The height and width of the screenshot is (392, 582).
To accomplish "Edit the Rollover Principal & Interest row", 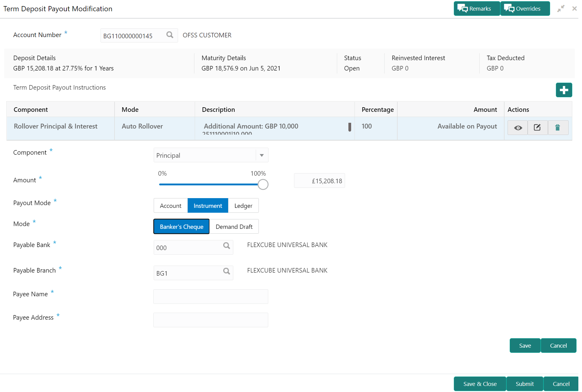I will pos(537,128).
